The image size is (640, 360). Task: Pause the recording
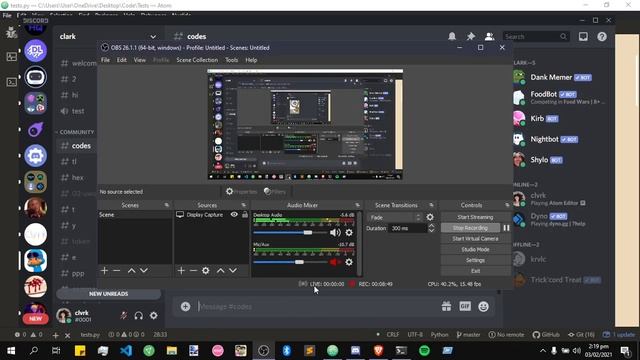pyautogui.click(x=506, y=228)
